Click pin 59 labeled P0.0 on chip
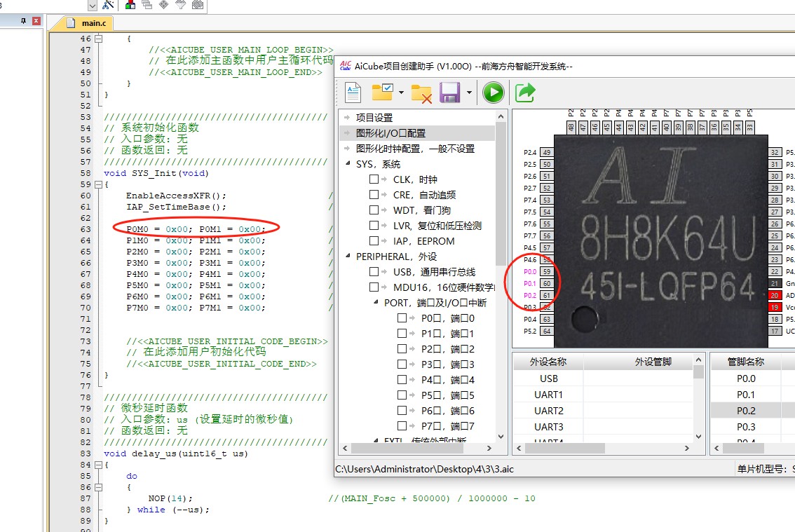 coord(547,271)
